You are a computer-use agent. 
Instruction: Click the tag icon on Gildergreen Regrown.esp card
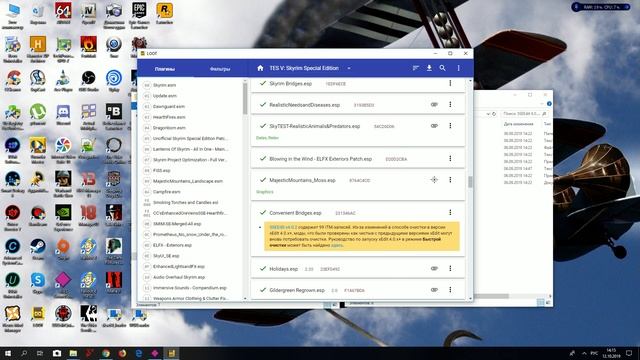[434, 290]
